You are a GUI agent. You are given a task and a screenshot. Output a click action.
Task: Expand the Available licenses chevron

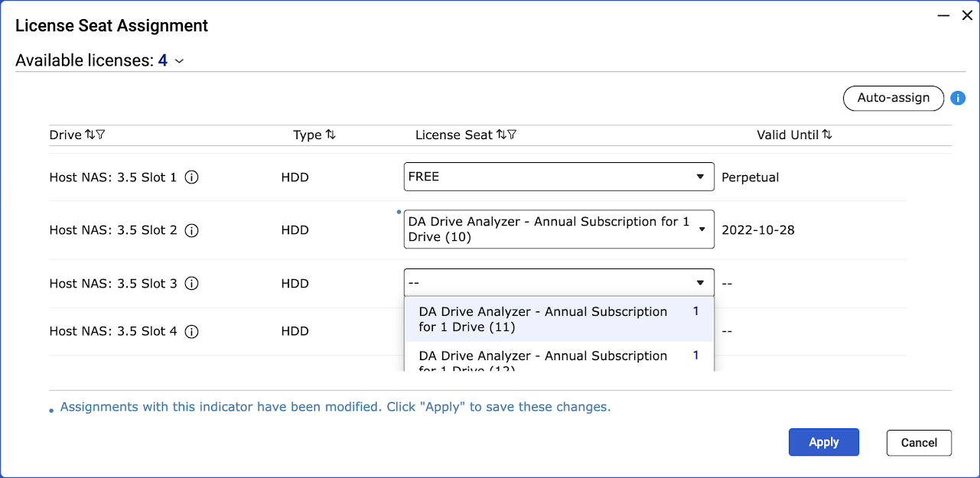pyautogui.click(x=180, y=61)
